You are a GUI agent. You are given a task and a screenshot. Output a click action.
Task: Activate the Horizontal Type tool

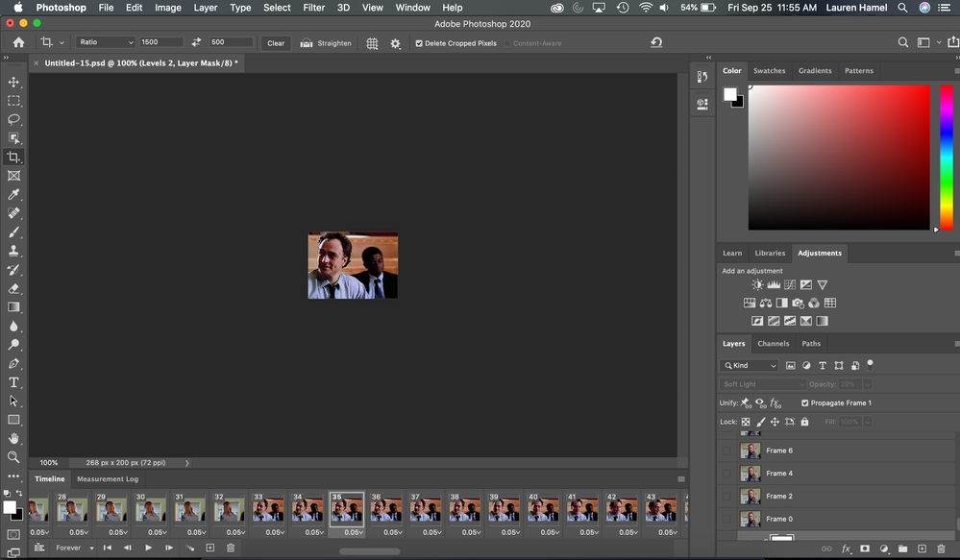(x=13, y=382)
